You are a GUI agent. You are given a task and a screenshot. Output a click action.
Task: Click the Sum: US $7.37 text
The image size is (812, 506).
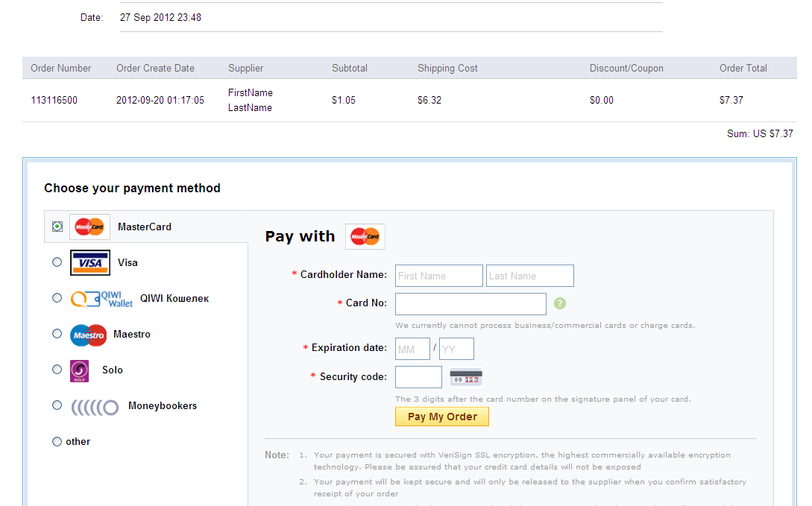coord(760,134)
